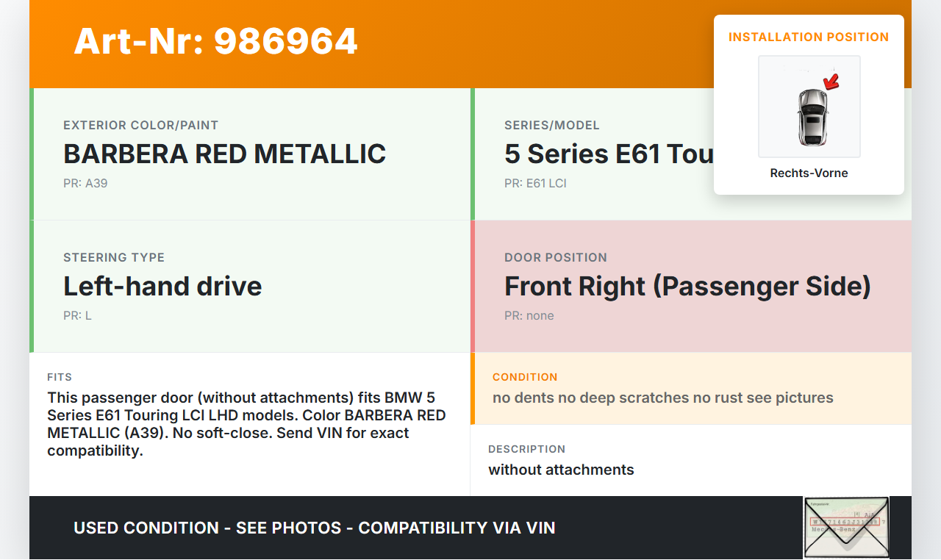Screen dimensions: 941x560
Task: Click the condition text about dents and rust
Action: click(662, 398)
